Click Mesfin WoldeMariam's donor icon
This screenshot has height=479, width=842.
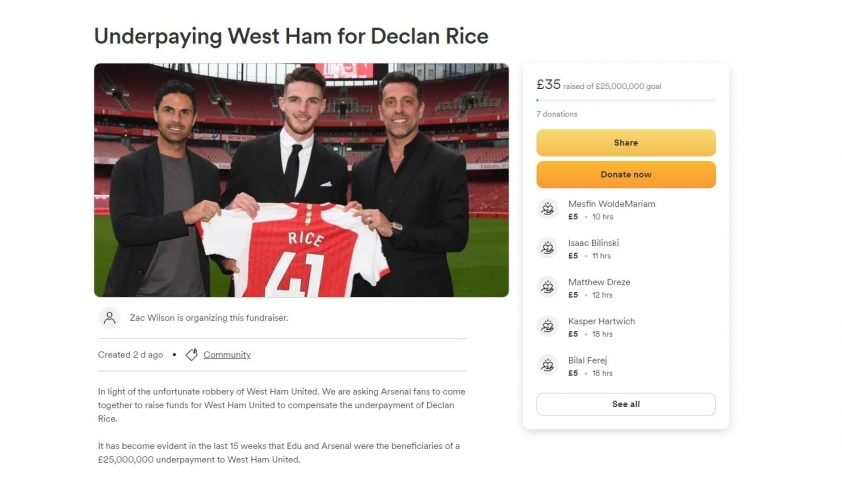coord(547,209)
